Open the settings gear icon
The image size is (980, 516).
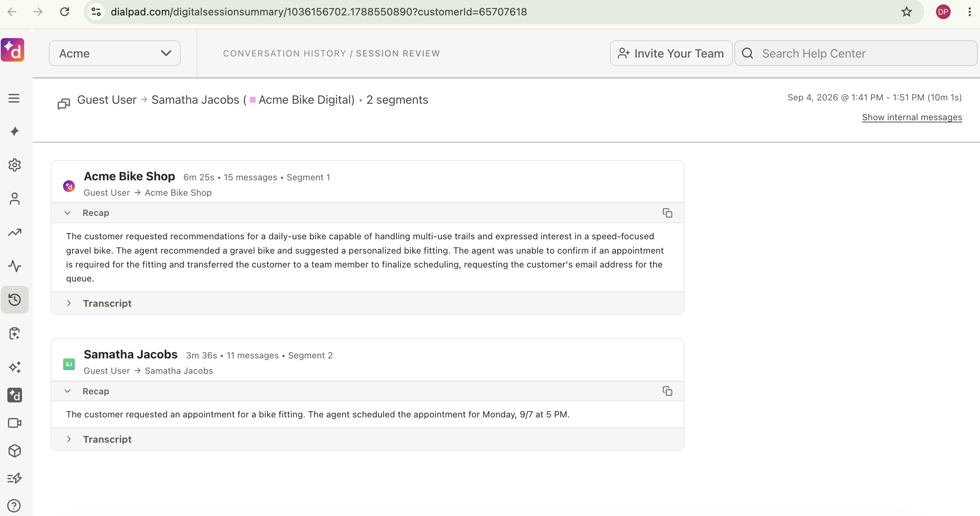tap(14, 165)
